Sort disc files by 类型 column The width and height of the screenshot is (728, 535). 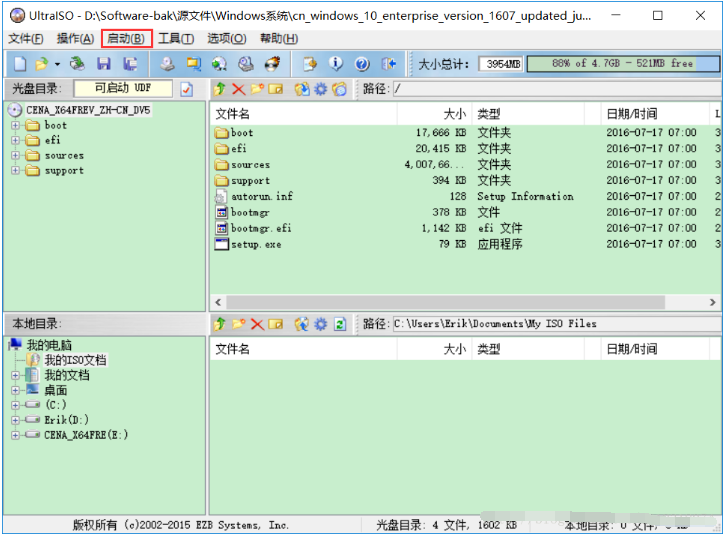(528, 114)
